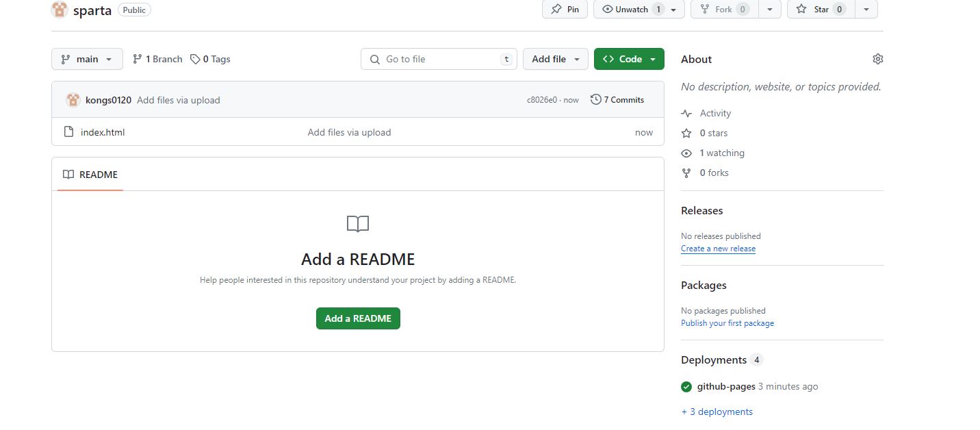Viewport: 980px width, 430px height.
Task: Open the main branch switcher dropdown
Action: tap(87, 59)
